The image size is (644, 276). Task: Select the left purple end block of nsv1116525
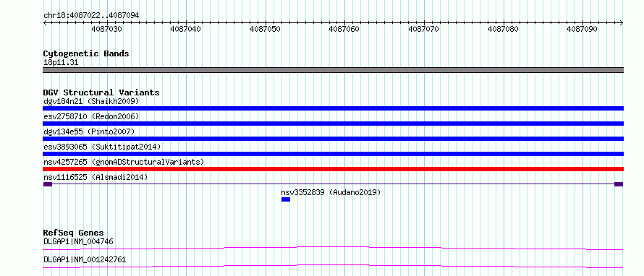[x=48, y=184]
